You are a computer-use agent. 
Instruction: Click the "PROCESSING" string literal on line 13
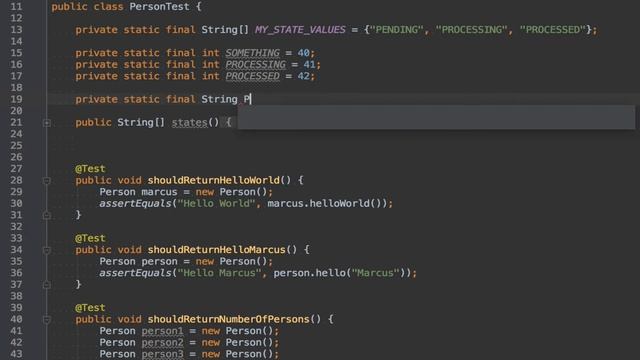471,30
